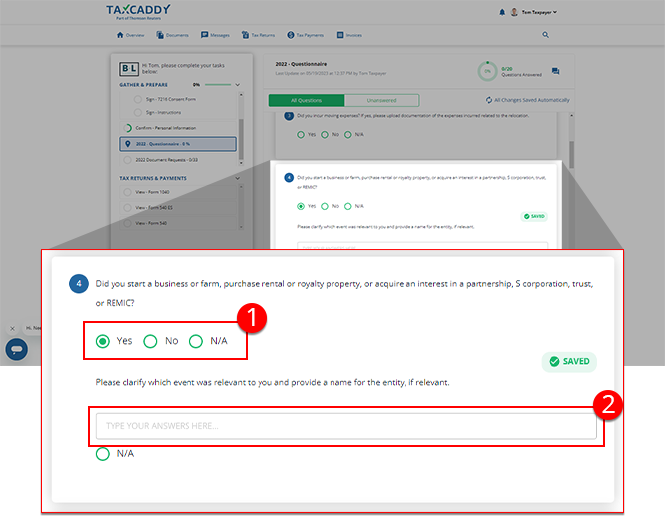This screenshot has width=665, height=521.
Task: Open the Tax Returns section
Action: (x=258, y=35)
